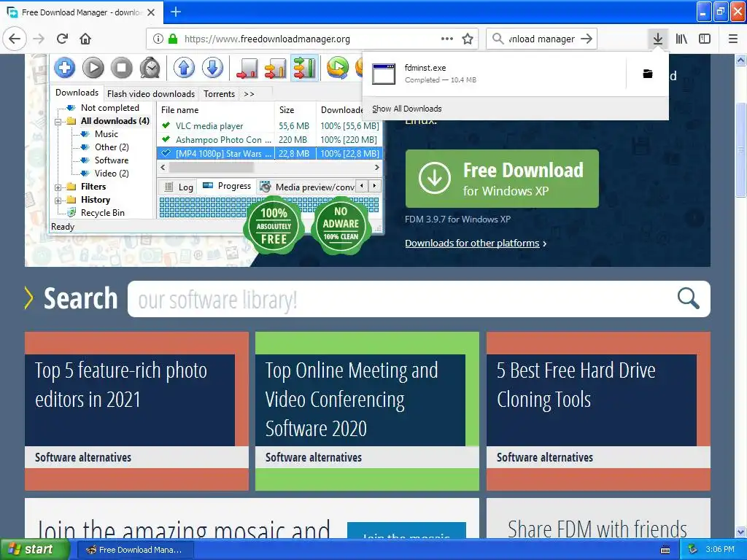Close the Free Download Manager tab
The image size is (747, 560).
coord(151,12)
